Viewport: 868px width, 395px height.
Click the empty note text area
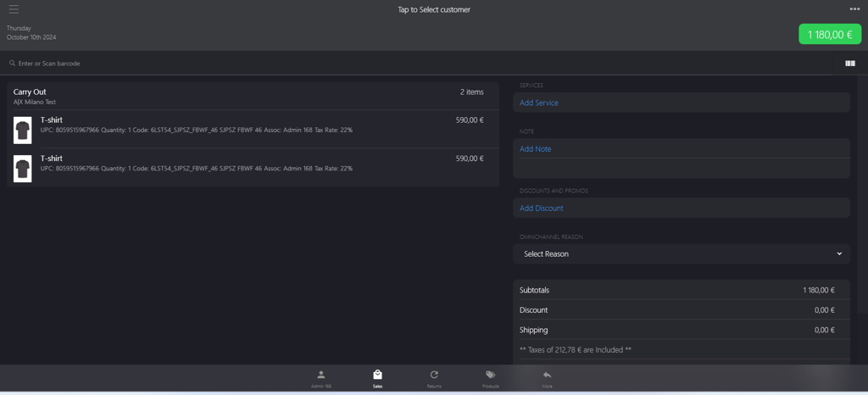(682, 168)
